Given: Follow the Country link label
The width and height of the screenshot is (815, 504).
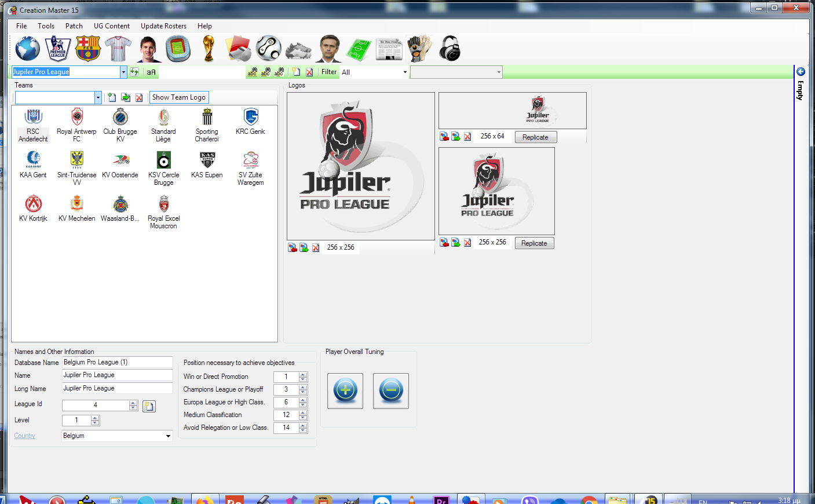Looking at the screenshot, I should (x=25, y=436).
